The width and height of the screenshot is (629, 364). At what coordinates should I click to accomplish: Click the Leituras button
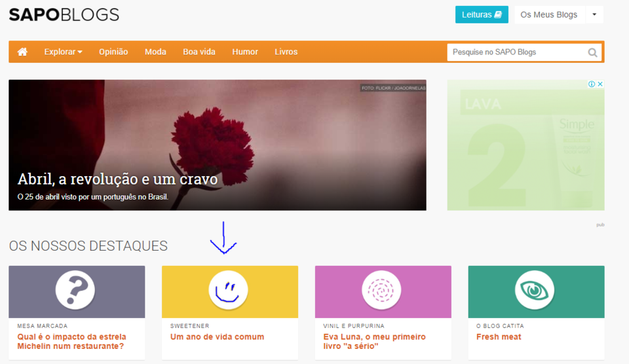coord(482,14)
